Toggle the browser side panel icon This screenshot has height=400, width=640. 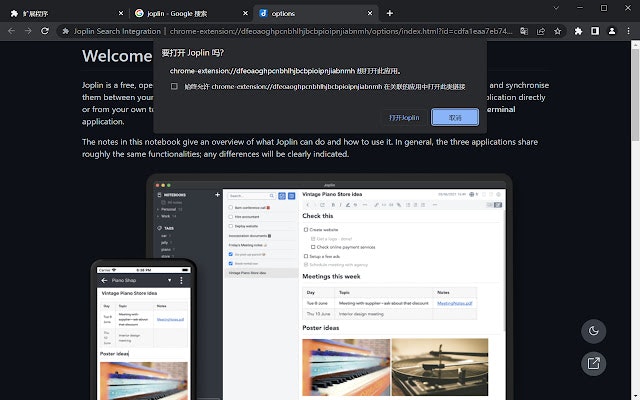[595, 31]
